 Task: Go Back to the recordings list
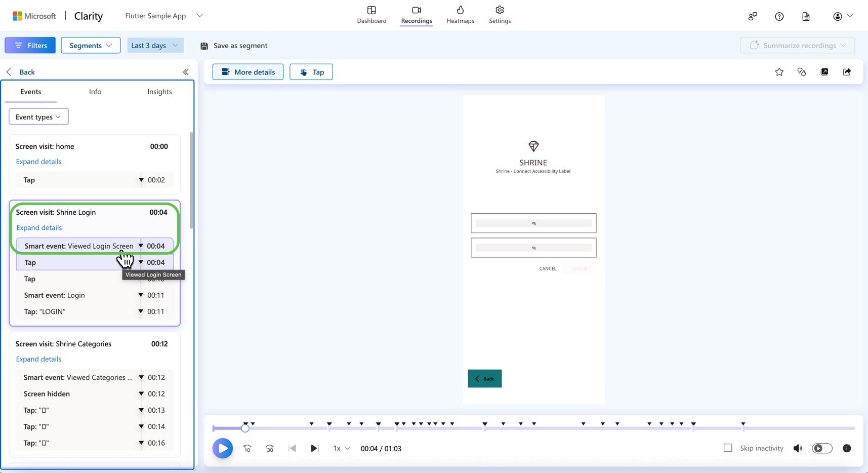pos(21,72)
